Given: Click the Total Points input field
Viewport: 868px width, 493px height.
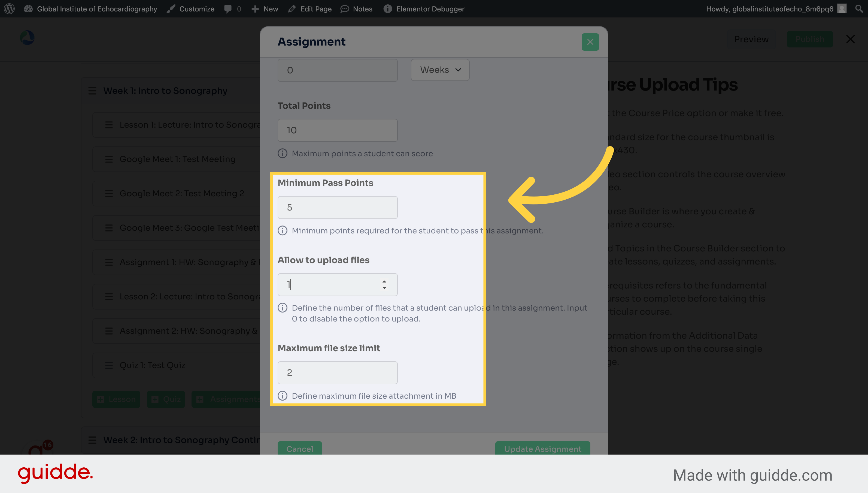Looking at the screenshot, I should tap(338, 130).
